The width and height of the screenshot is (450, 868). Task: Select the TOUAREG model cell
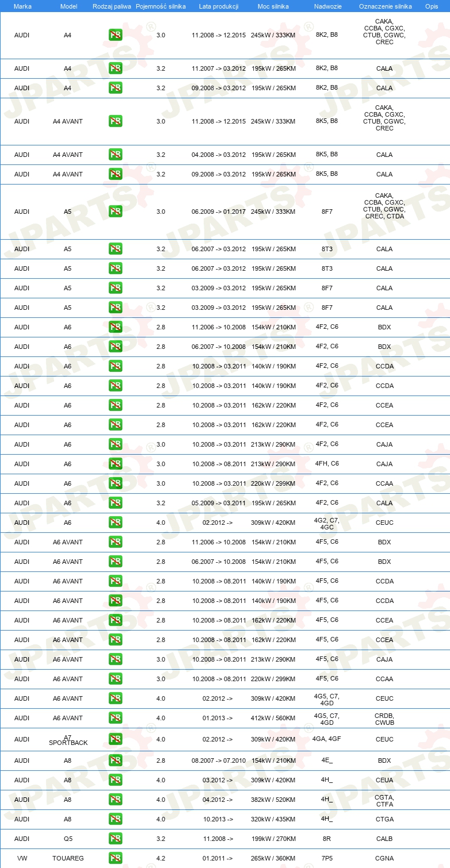[68, 858]
